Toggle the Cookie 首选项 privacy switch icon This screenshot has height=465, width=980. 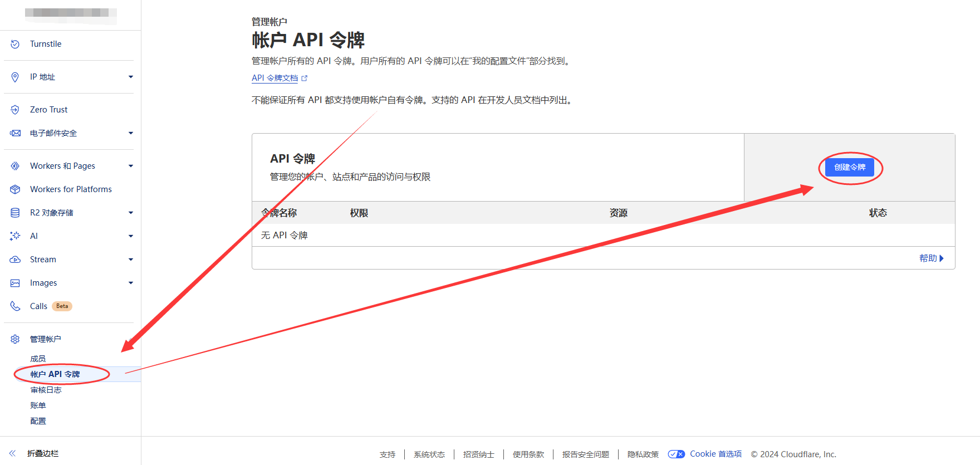[676, 454]
